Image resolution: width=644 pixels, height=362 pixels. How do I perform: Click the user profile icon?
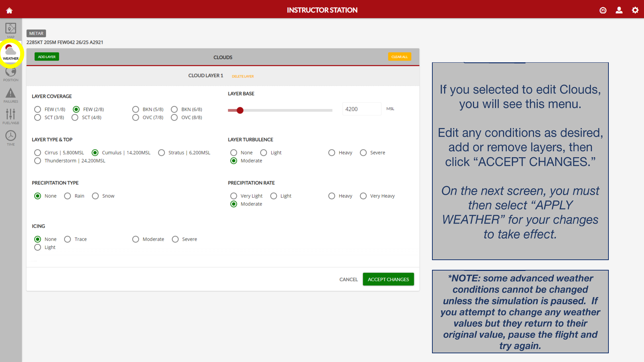click(619, 10)
